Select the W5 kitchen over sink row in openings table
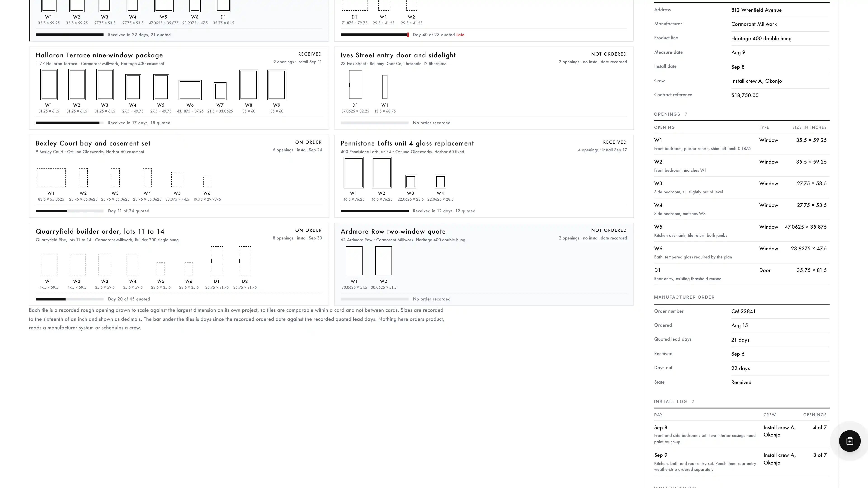This screenshot has height=488, width=868. tap(742, 231)
